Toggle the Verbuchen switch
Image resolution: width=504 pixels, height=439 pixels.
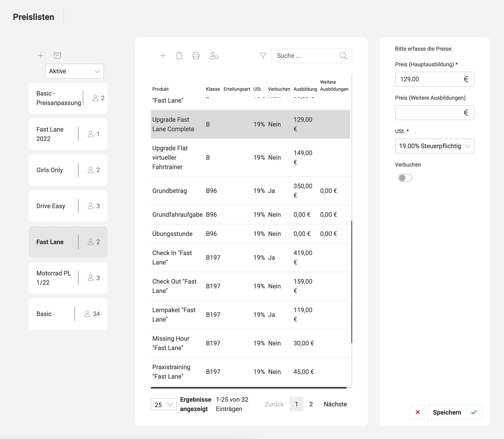point(405,178)
